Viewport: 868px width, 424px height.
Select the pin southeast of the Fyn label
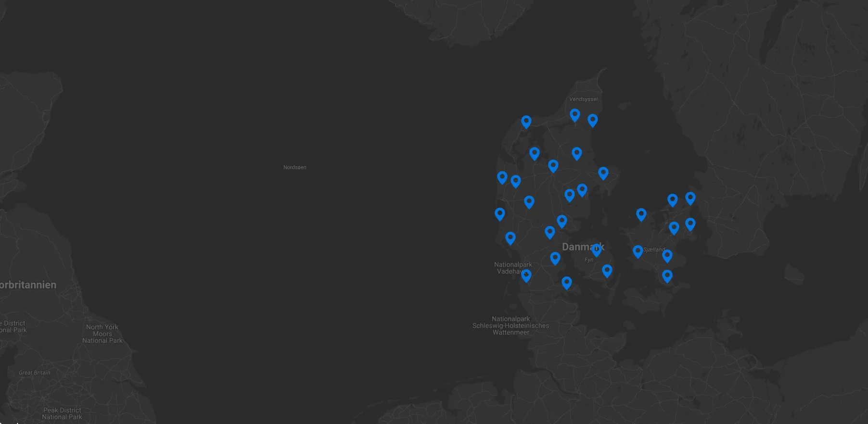coord(607,271)
